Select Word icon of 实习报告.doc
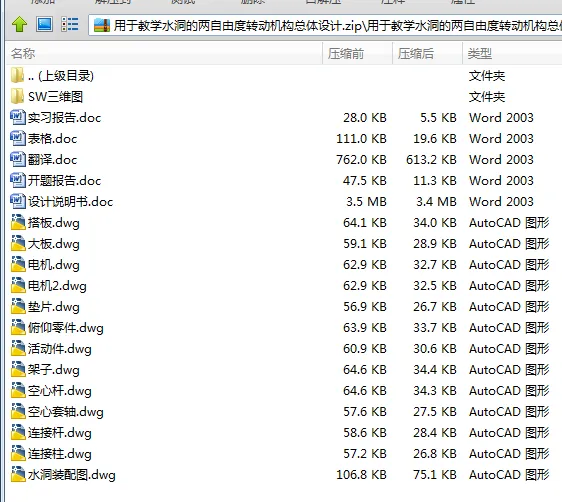 click(x=18, y=118)
